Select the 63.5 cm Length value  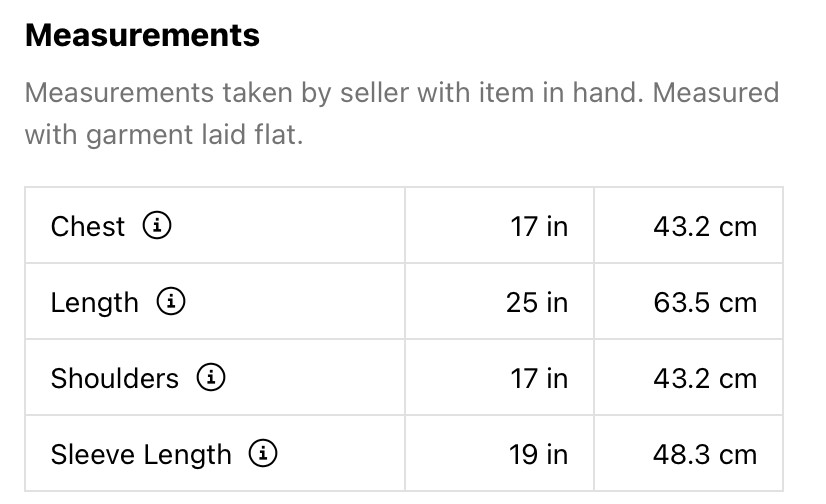[705, 302]
